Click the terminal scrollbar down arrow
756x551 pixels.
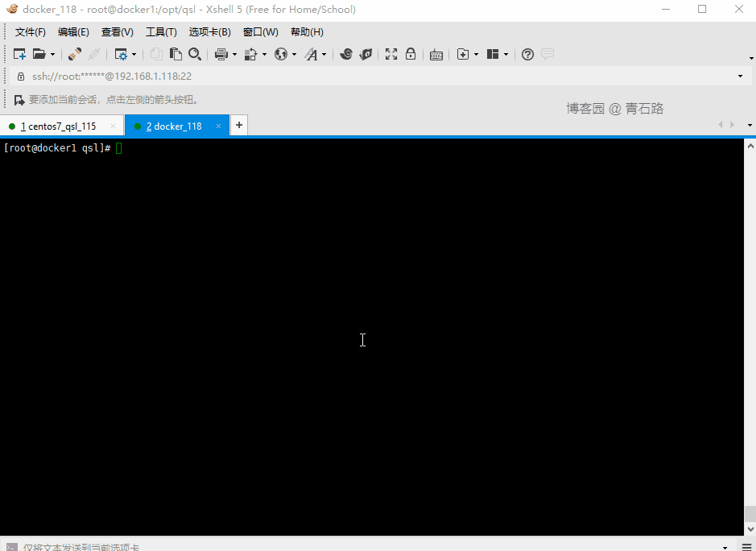[x=750, y=529]
